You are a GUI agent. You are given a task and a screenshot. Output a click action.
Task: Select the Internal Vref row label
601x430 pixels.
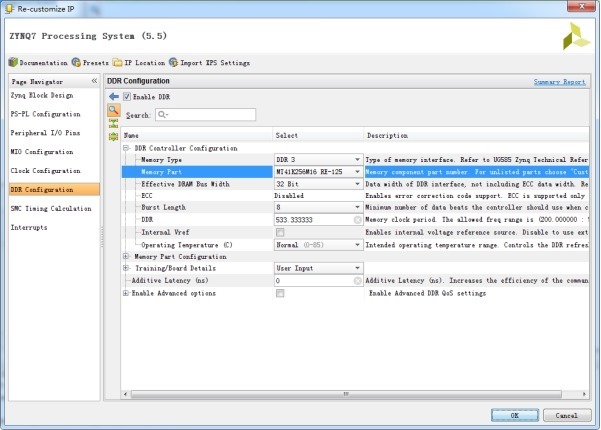coord(165,232)
